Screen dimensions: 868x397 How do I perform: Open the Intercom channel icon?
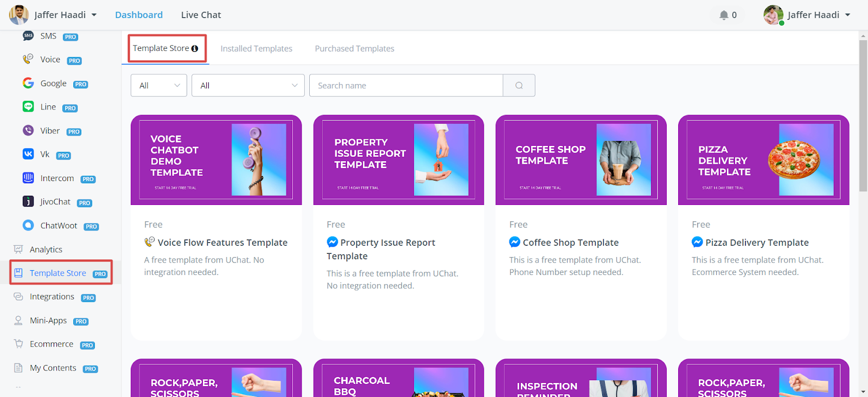(28, 178)
